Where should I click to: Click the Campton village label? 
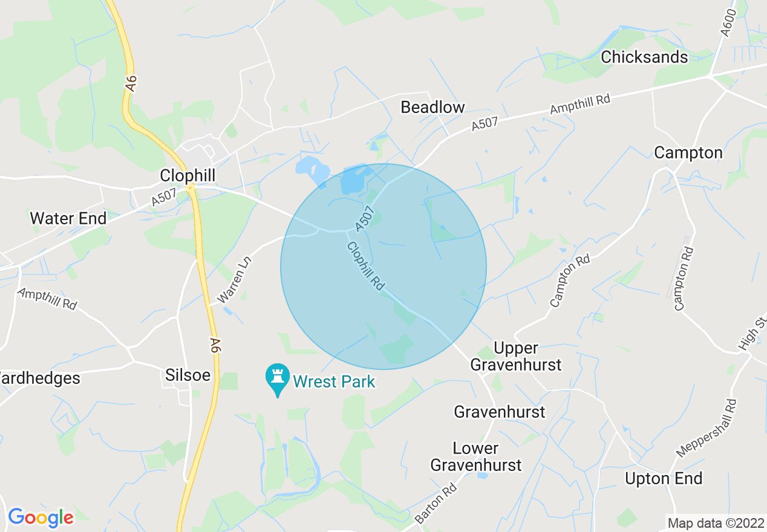point(688,153)
